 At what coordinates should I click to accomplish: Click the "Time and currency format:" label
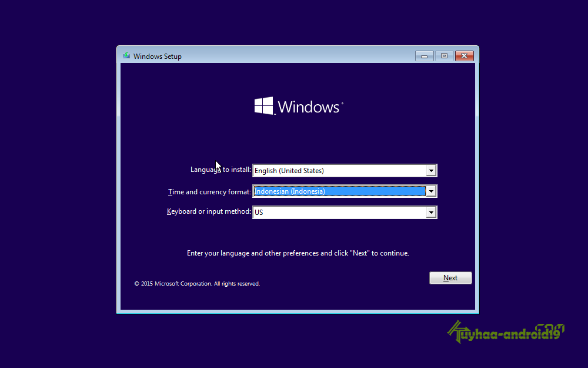209,192
